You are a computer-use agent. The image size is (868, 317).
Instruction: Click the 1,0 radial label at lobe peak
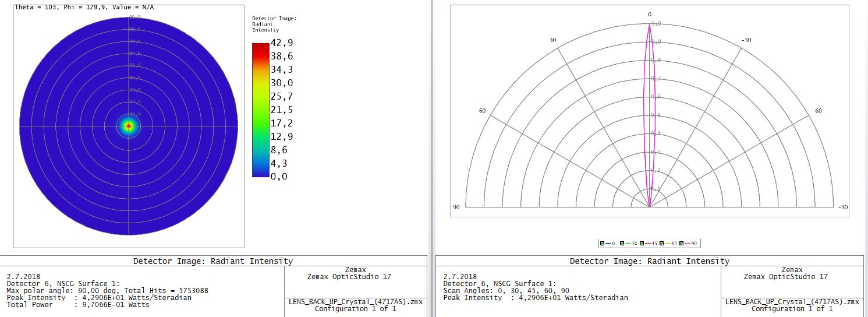[656, 24]
